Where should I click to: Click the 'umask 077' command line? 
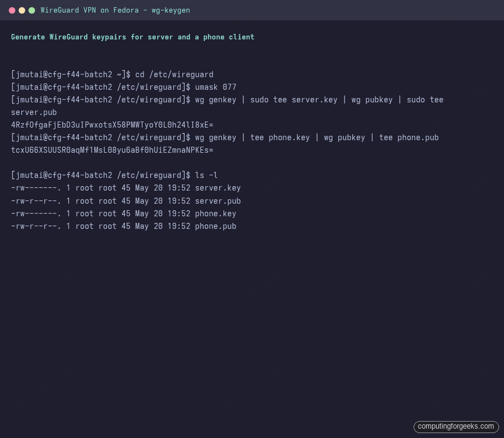pos(123,87)
